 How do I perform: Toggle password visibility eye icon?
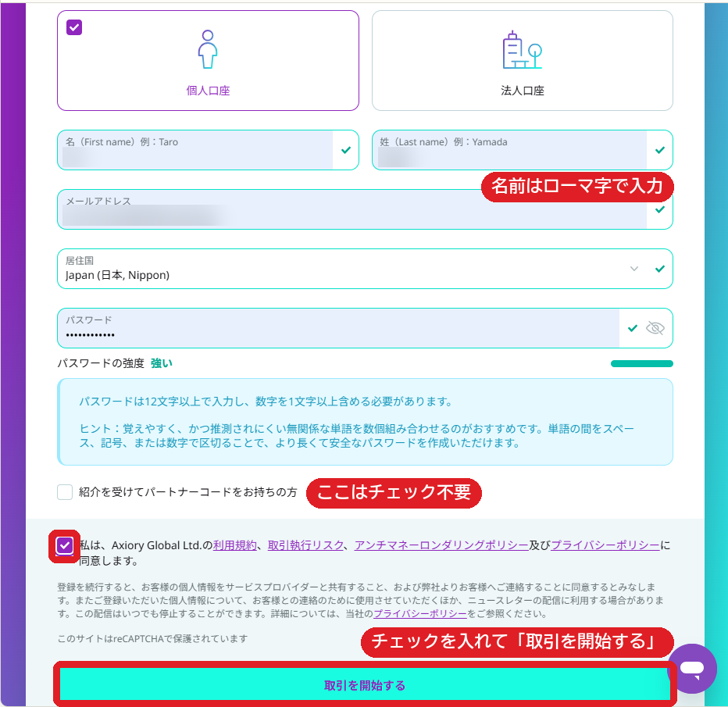pyautogui.click(x=655, y=328)
